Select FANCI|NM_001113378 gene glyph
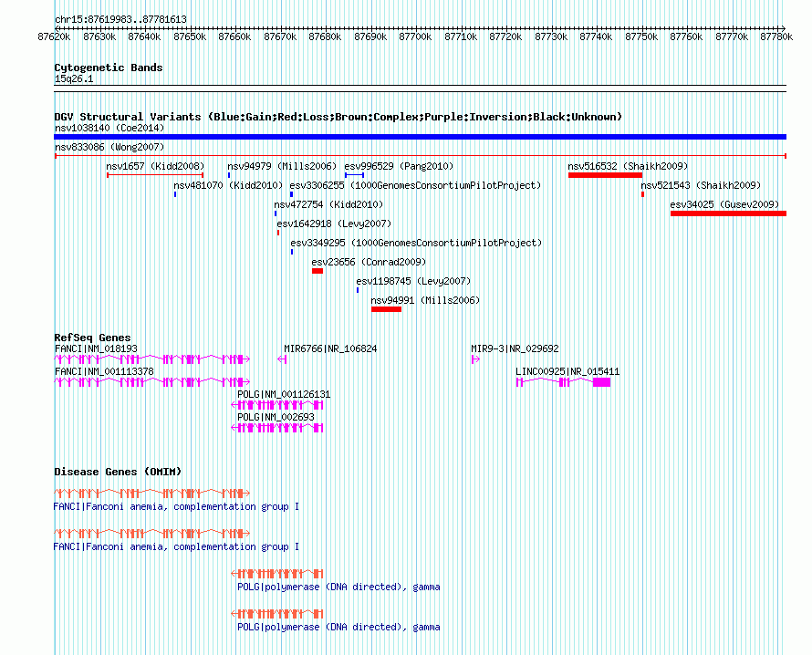812x655 pixels. coord(151,381)
